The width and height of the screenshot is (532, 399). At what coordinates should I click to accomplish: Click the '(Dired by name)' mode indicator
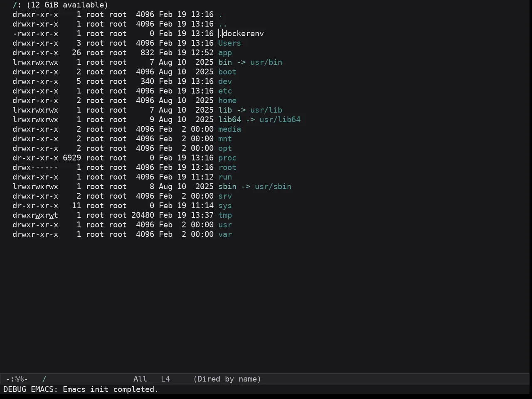coord(227,379)
